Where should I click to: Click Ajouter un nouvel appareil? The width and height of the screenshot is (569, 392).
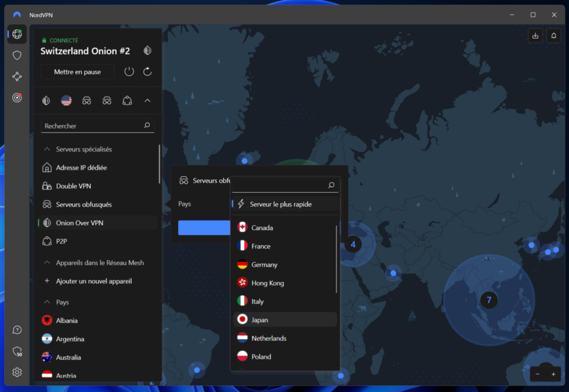pyautogui.click(x=98, y=281)
